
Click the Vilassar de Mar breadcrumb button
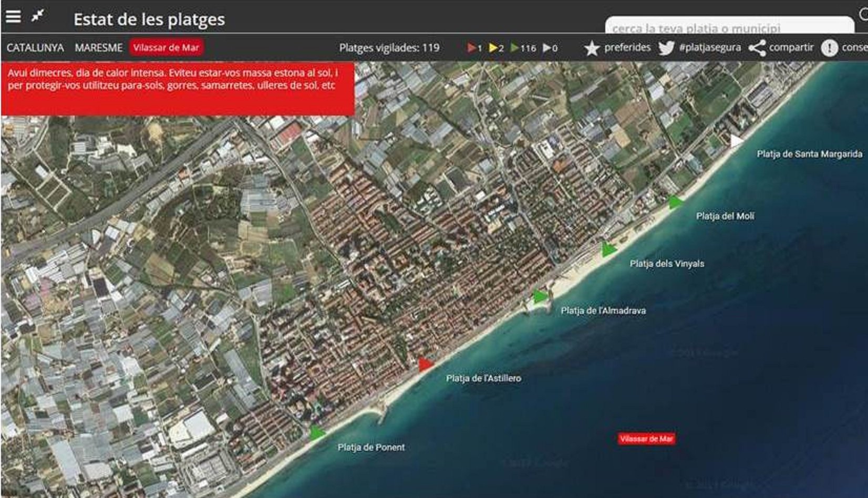pyautogui.click(x=166, y=48)
